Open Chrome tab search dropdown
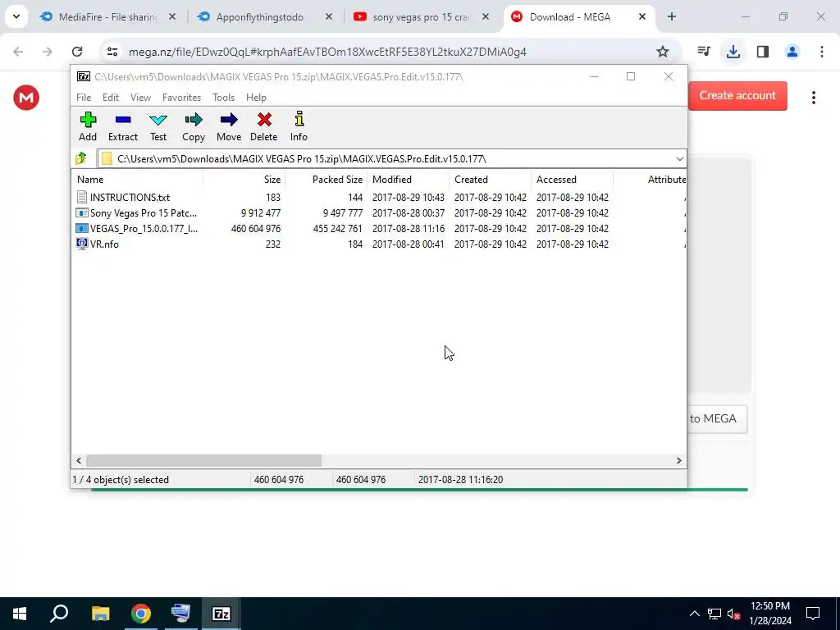 coord(16,16)
